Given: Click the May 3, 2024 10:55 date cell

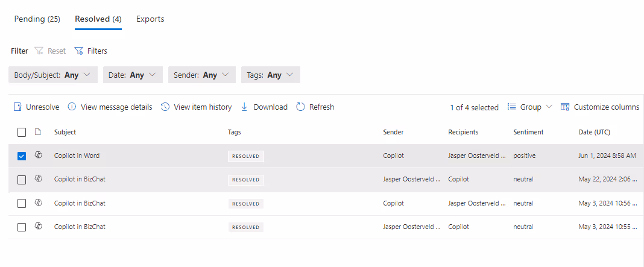Looking at the screenshot, I should (x=608, y=227).
